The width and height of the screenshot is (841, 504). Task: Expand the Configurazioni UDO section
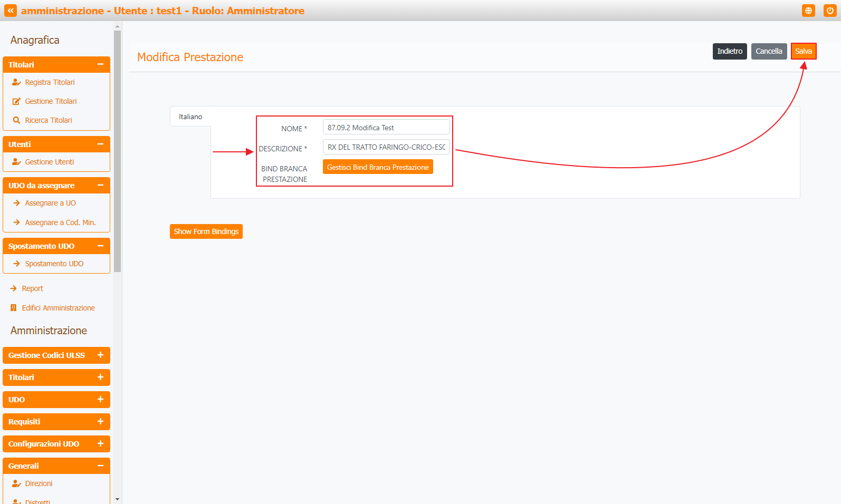[x=100, y=444]
